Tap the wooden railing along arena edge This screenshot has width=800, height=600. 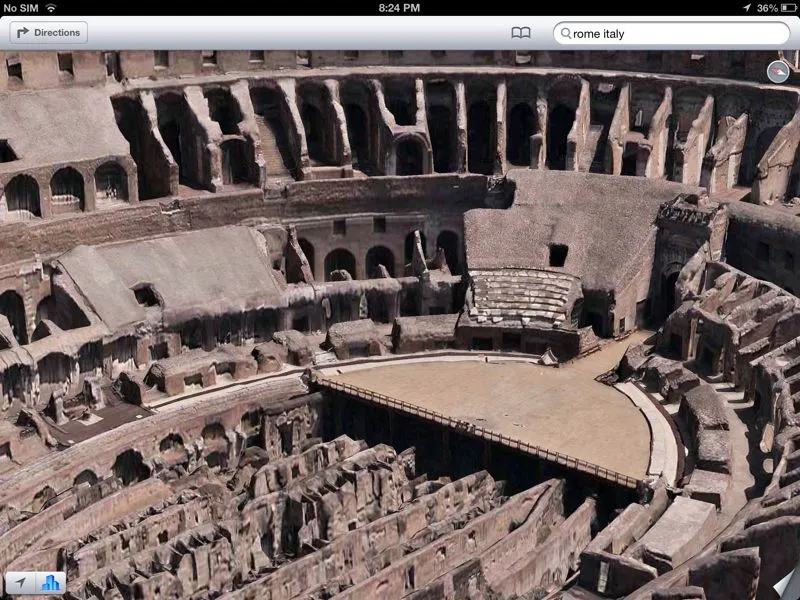coord(470,428)
